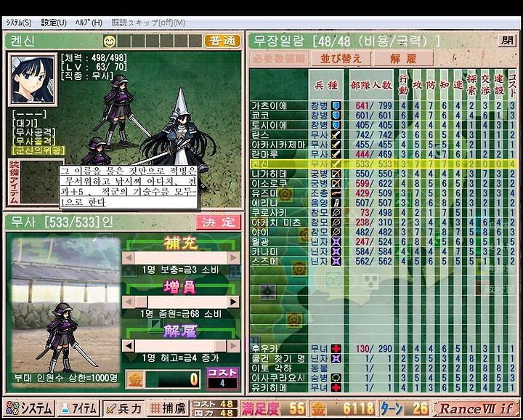The width and height of the screenshot is (523, 420).
Task: Click left arrow of 増員 slider
Action: pyautogui.click(x=129, y=302)
